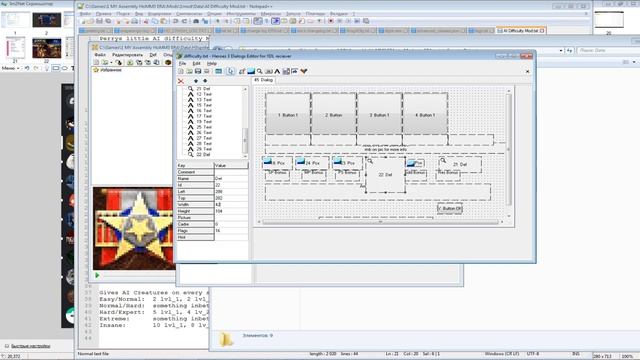This screenshot has width=640, height=360.
Task: Click scroll-up arrow of element tree list
Action: (x=245, y=89)
